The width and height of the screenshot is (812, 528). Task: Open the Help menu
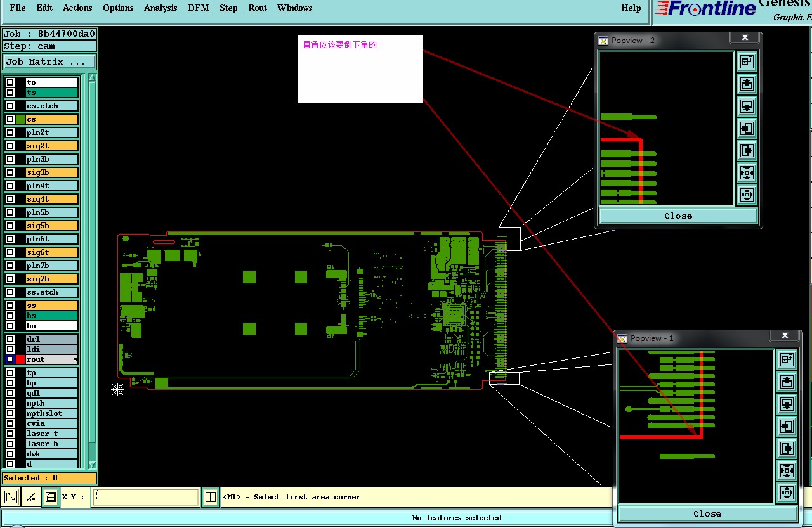pyautogui.click(x=631, y=8)
